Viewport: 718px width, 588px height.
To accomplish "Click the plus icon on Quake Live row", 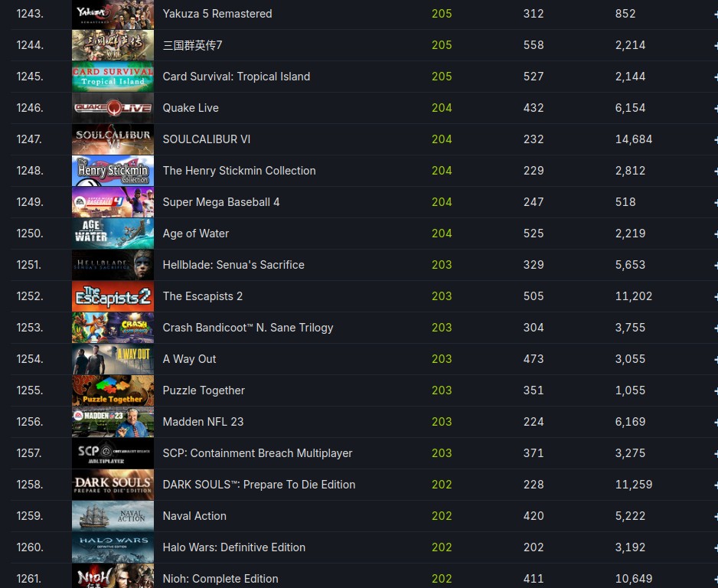I will [x=715, y=109].
